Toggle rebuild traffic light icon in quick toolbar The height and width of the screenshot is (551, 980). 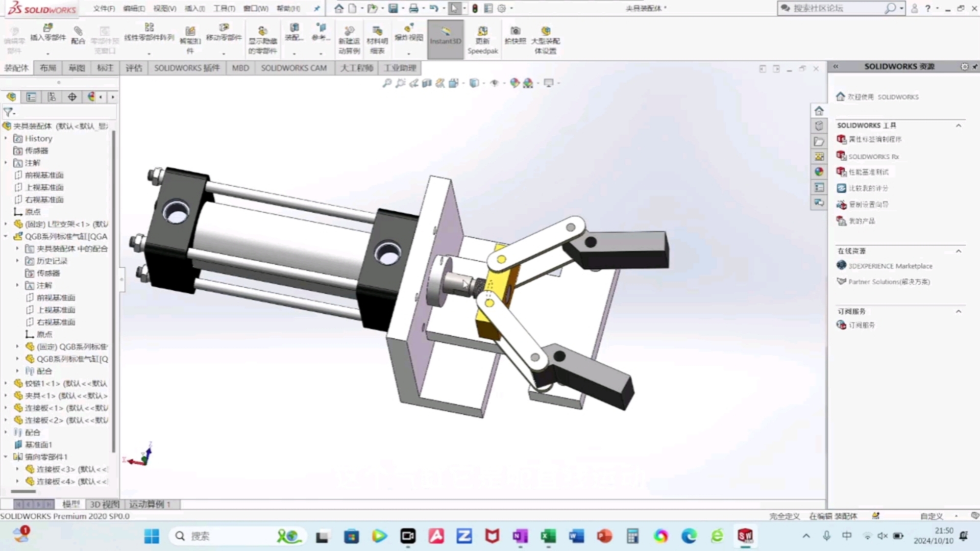475,8
